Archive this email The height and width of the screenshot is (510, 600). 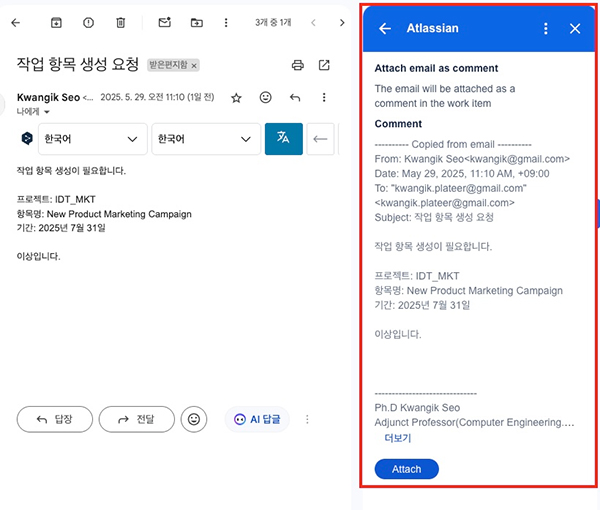(56, 23)
